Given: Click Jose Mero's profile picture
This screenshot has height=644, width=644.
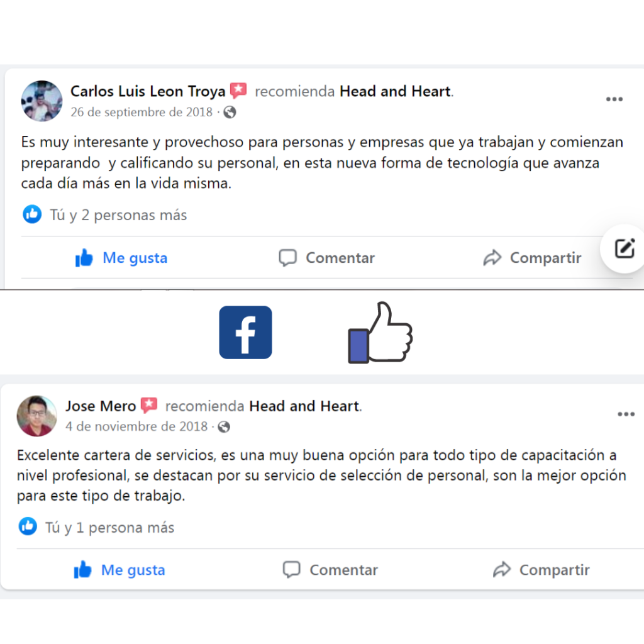Looking at the screenshot, I should click(37, 416).
